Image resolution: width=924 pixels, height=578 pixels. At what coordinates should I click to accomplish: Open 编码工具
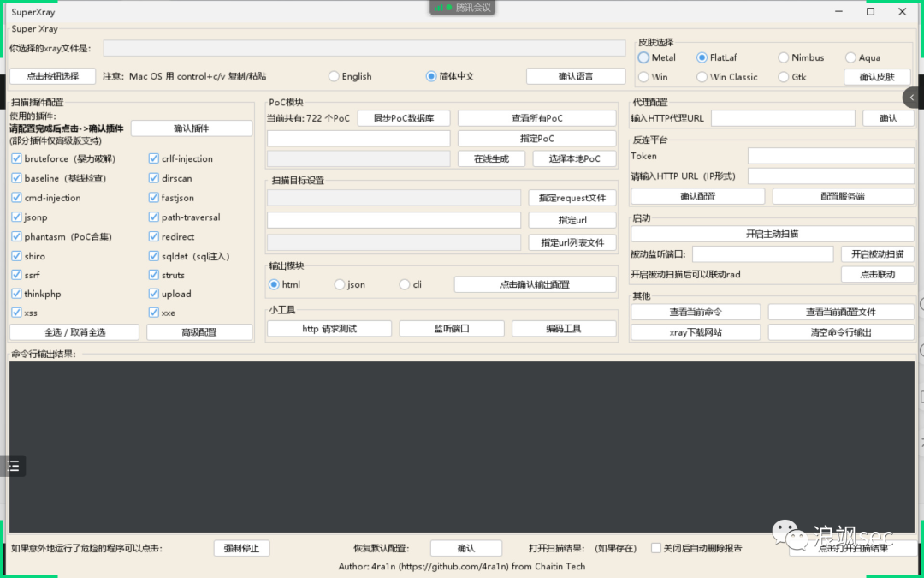coord(564,329)
